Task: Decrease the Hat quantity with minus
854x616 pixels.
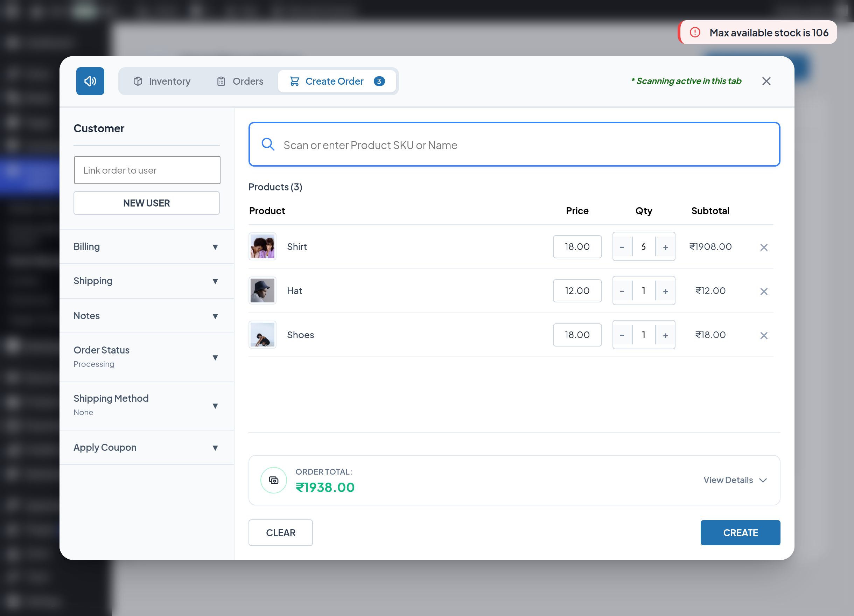Action: pos(622,291)
